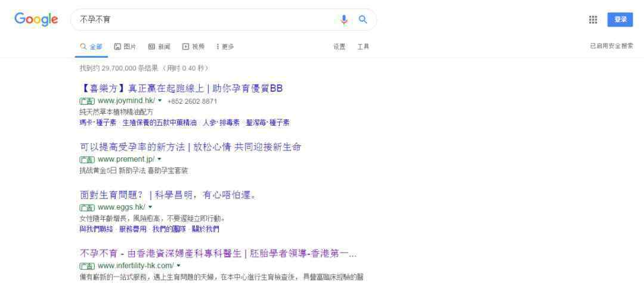Viewport: 644px width, 283px height.
Task: Select the 全部 results tab
Action: (x=92, y=46)
